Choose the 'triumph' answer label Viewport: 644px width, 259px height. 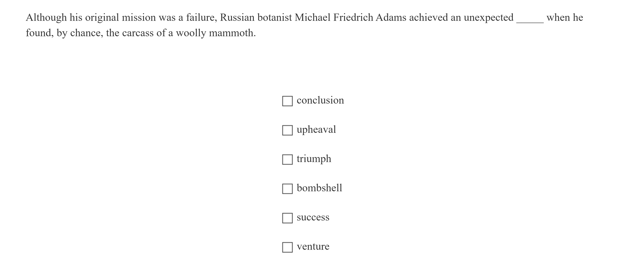[x=314, y=159]
